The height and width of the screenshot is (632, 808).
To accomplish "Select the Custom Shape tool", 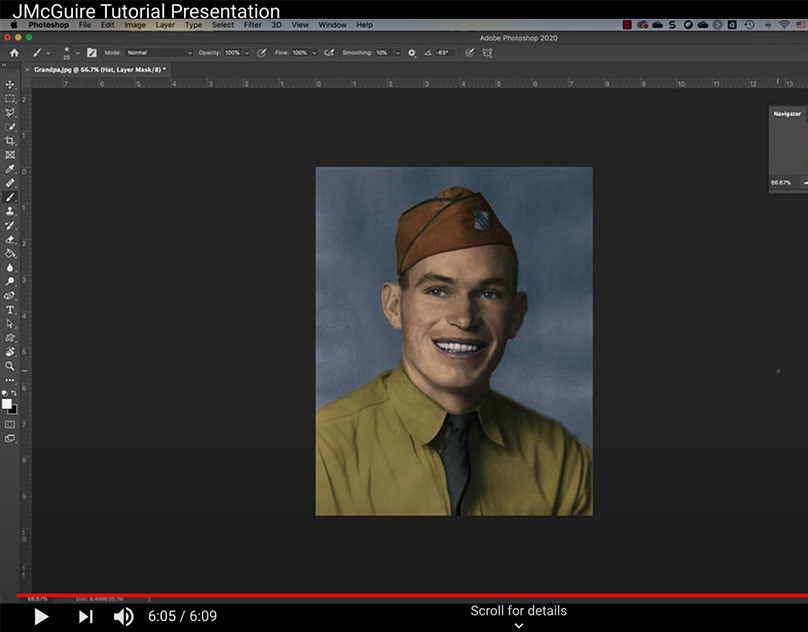I will point(10,338).
